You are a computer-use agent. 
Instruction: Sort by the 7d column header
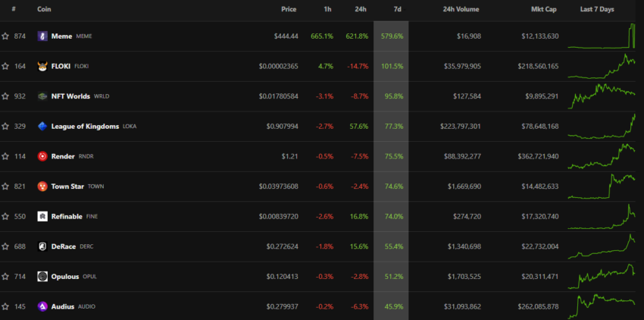pyautogui.click(x=397, y=9)
